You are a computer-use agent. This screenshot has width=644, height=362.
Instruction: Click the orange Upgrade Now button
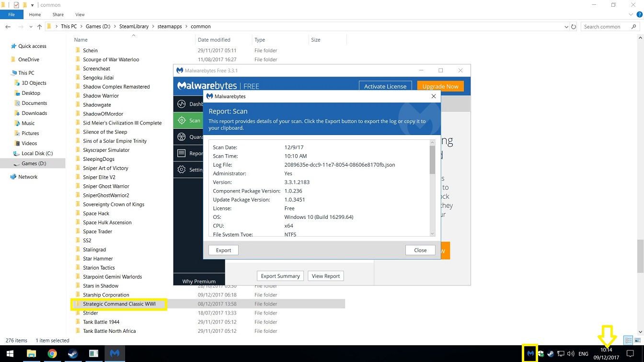(440, 86)
